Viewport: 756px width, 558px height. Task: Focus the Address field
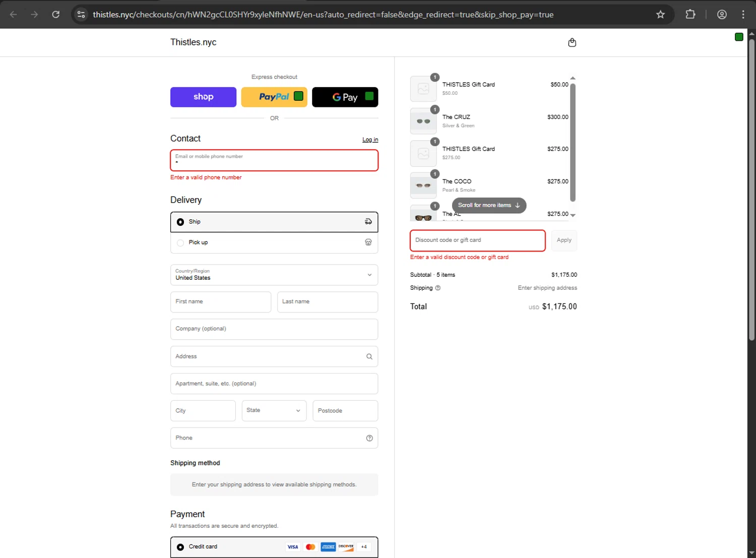[274, 356]
